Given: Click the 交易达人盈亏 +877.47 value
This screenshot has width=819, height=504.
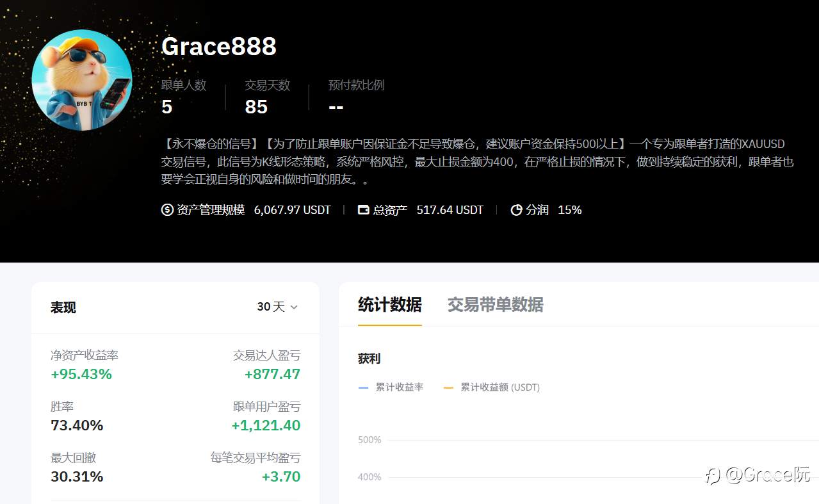Looking at the screenshot, I should click(x=272, y=374).
